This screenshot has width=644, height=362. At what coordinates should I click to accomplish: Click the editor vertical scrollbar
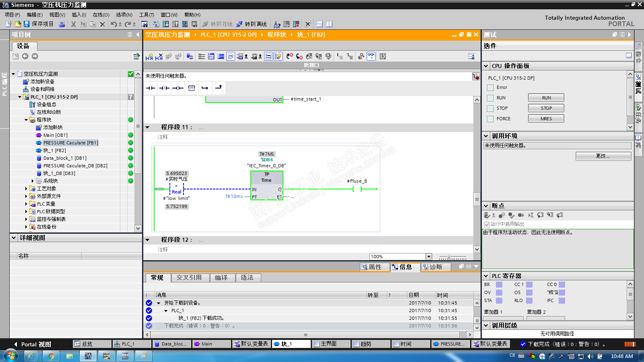click(x=477, y=174)
